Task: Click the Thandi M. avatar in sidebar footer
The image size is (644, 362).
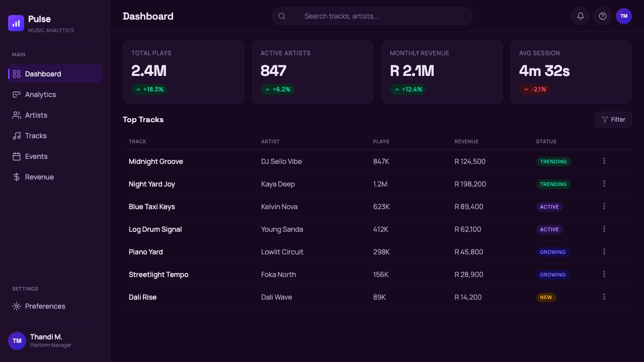Action: [x=17, y=341]
